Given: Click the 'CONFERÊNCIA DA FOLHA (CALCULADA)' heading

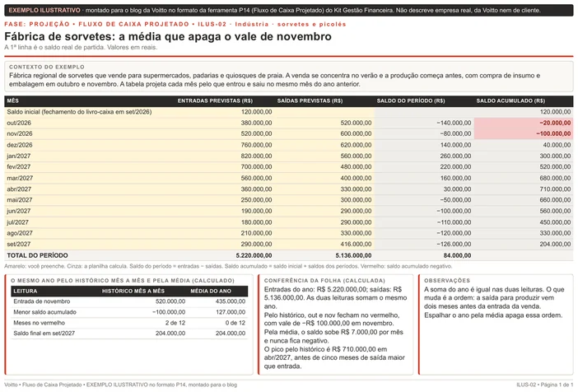Looking at the screenshot, I should (324, 281).
